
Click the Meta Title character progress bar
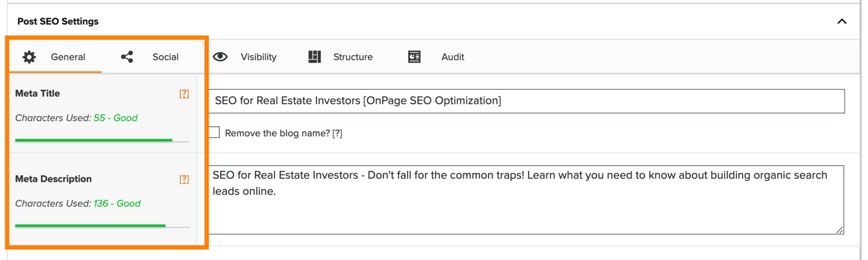click(x=102, y=140)
